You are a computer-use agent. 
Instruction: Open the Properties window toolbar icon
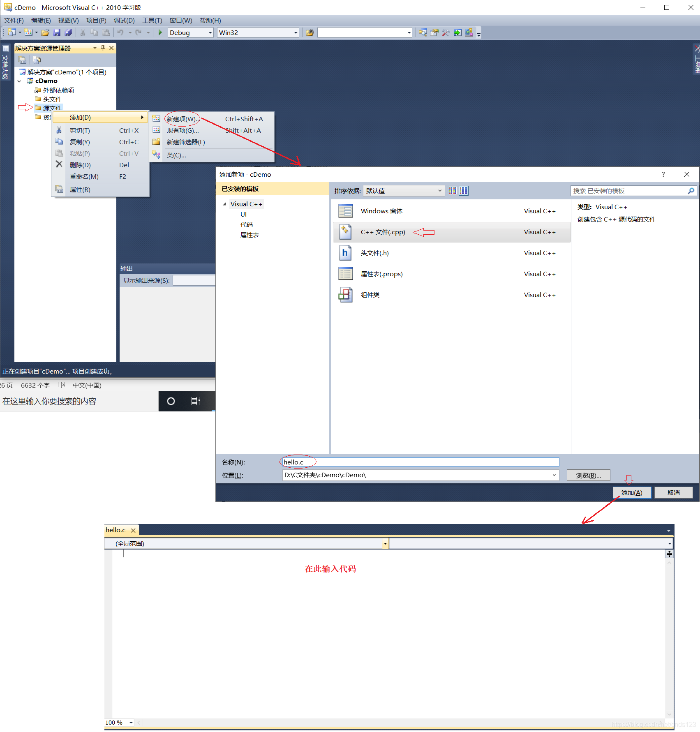[x=434, y=32]
